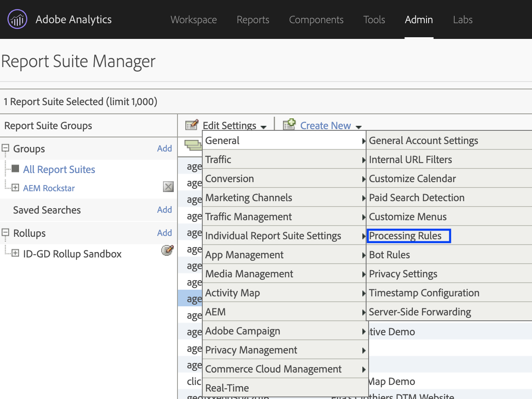Open the Tools tab

(374, 19)
